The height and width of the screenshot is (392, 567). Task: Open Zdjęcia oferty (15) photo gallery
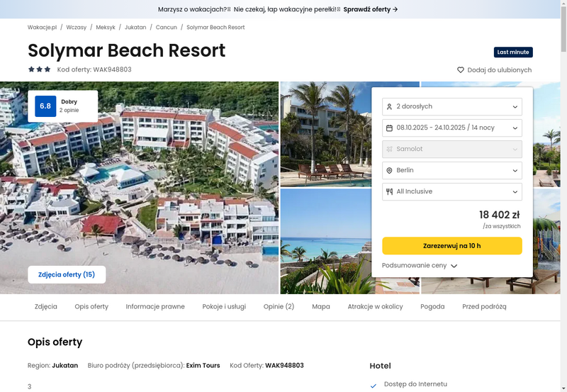[67, 274]
